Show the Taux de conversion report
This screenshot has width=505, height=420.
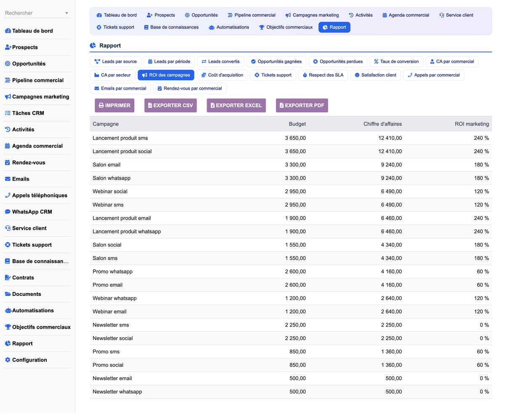396,61
